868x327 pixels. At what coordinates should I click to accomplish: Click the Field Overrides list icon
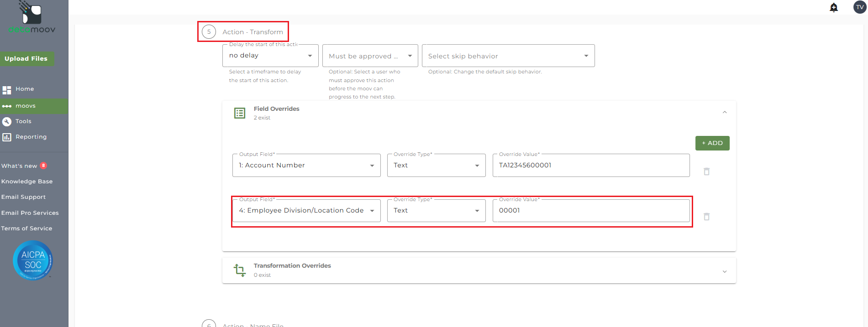(x=240, y=113)
